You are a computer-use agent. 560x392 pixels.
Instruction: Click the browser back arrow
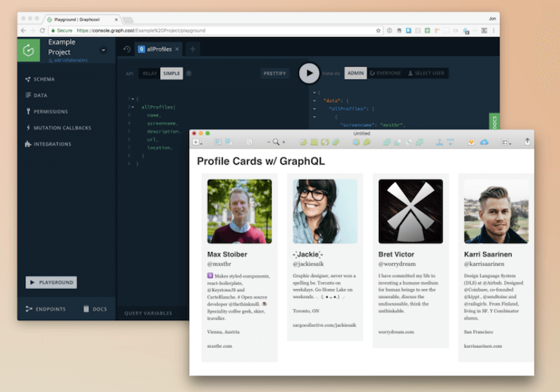coord(23,31)
